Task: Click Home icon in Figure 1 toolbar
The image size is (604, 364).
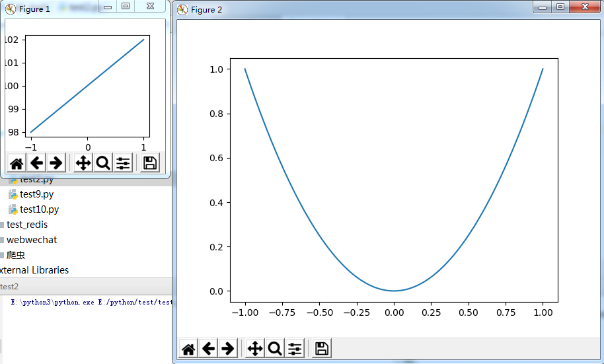Action: pos(17,163)
